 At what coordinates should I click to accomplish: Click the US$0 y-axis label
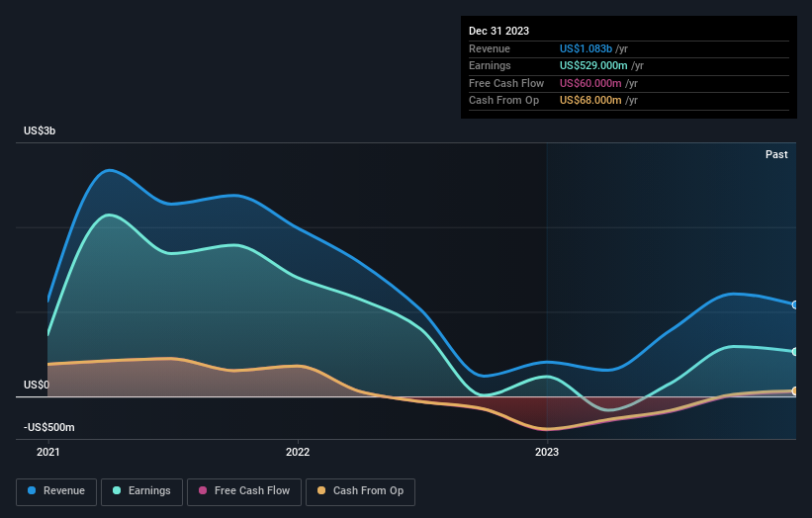[x=37, y=385]
